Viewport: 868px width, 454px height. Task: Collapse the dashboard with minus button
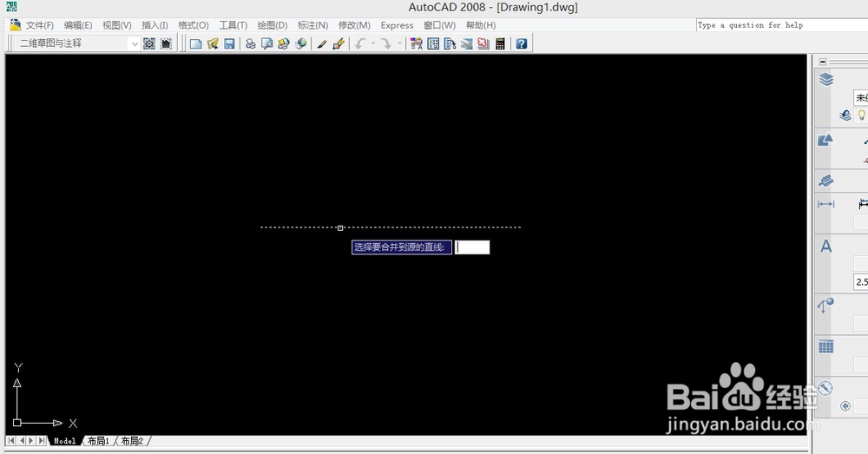(x=823, y=62)
